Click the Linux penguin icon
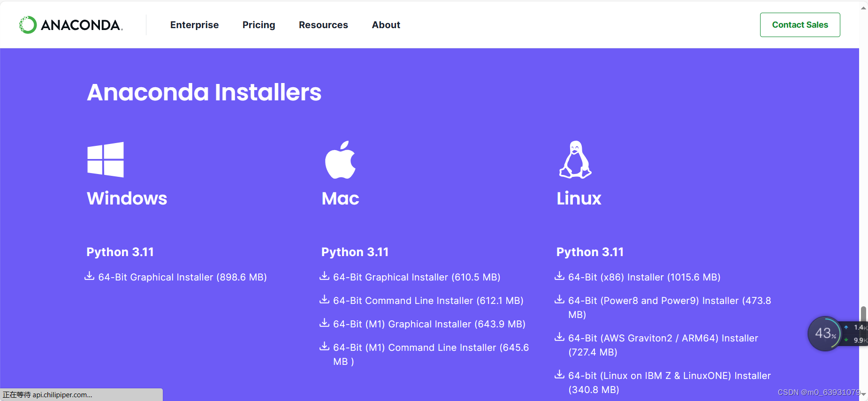The width and height of the screenshot is (868, 401). tap(575, 159)
